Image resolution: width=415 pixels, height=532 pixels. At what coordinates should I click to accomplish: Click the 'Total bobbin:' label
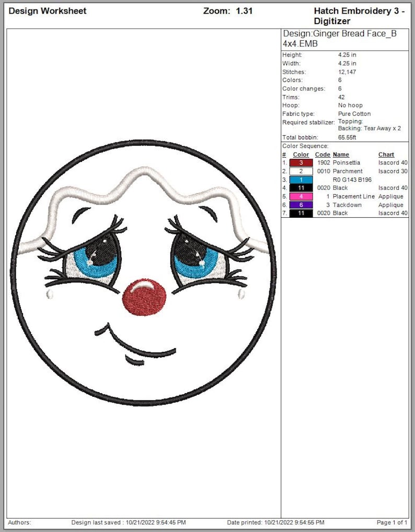(x=300, y=137)
